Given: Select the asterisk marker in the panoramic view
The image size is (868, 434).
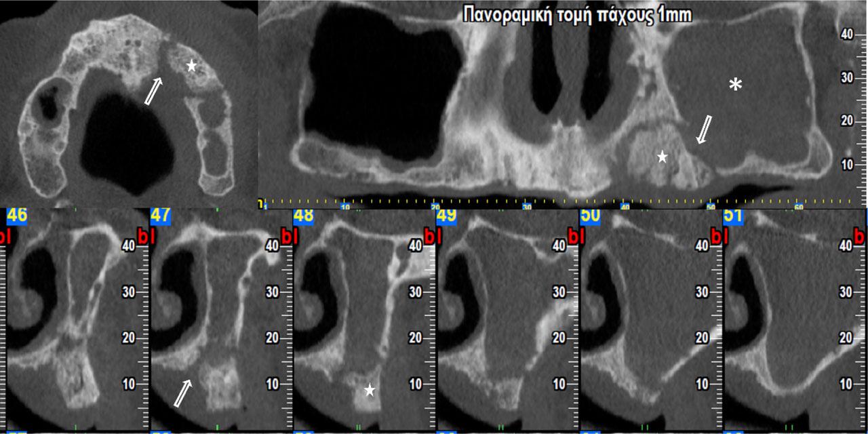Looking at the screenshot, I should (736, 85).
